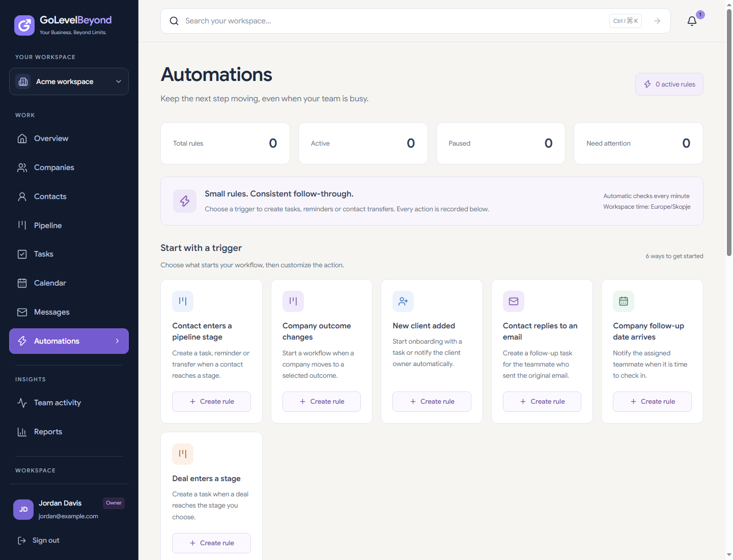Click the Search your workspace field
This screenshot has width=733, height=560.
(415, 21)
